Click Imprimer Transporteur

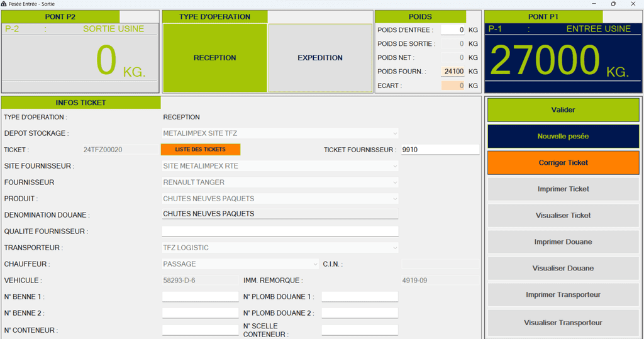tap(563, 294)
